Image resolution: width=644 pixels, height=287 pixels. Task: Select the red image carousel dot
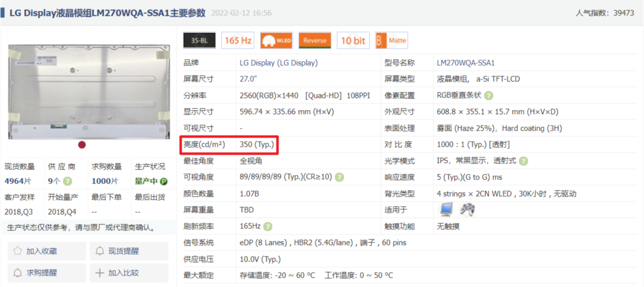[82, 145]
